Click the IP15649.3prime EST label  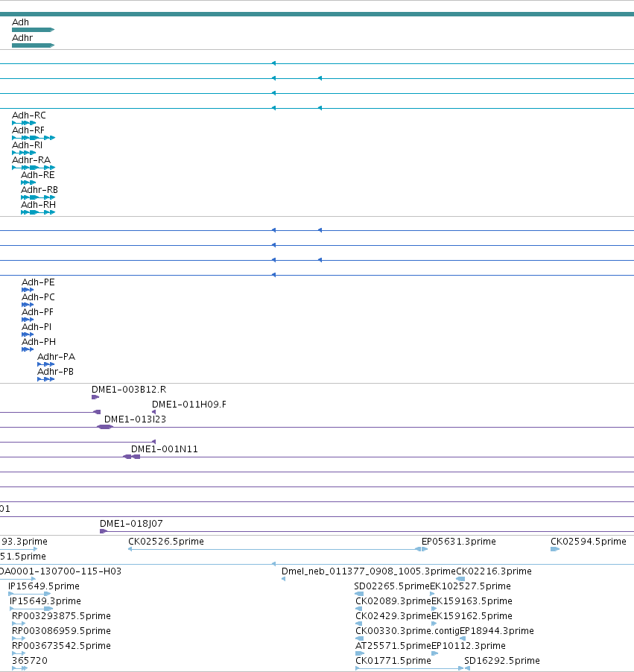click(x=45, y=601)
